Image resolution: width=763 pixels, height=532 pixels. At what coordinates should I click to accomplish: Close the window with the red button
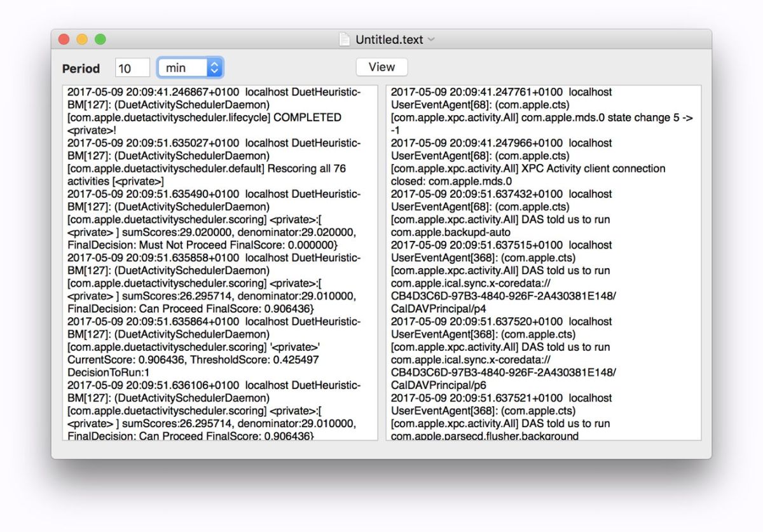(64, 39)
